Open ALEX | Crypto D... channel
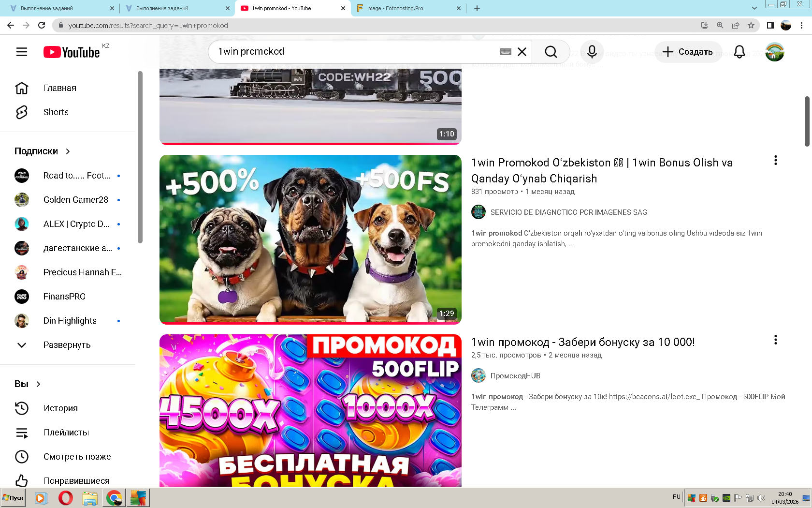The width and height of the screenshot is (812, 508). pos(68,224)
